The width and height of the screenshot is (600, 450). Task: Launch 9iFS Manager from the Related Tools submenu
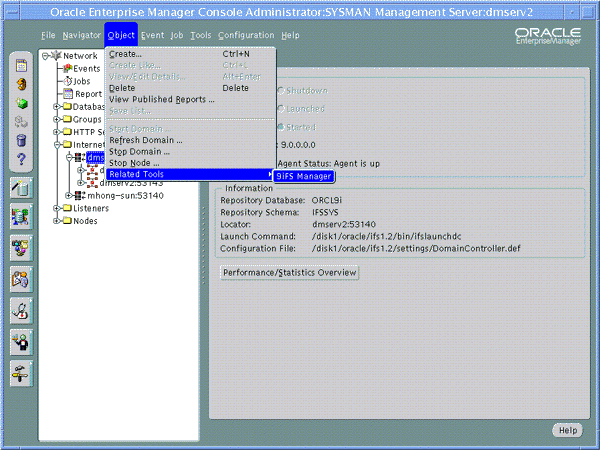(x=304, y=176)
